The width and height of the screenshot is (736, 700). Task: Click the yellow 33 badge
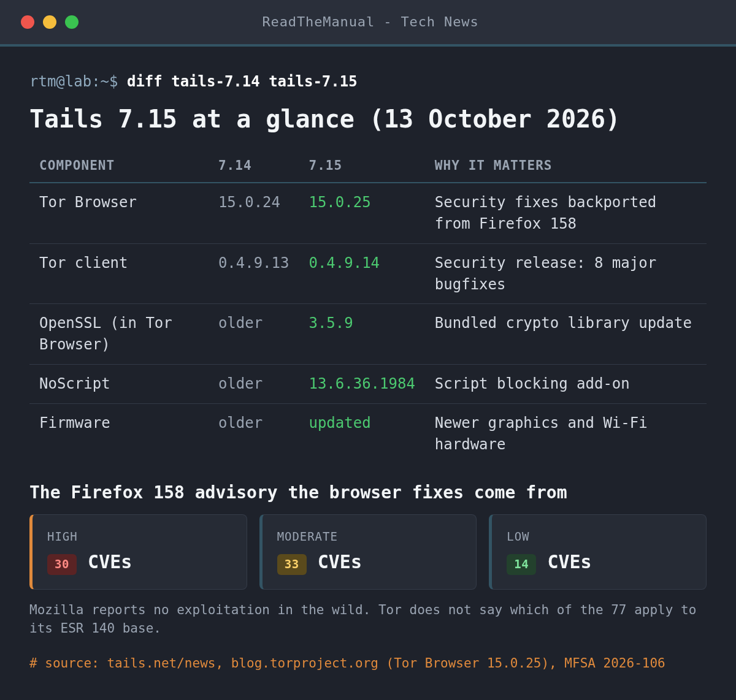pyautogui.click(x=292, y=565)
